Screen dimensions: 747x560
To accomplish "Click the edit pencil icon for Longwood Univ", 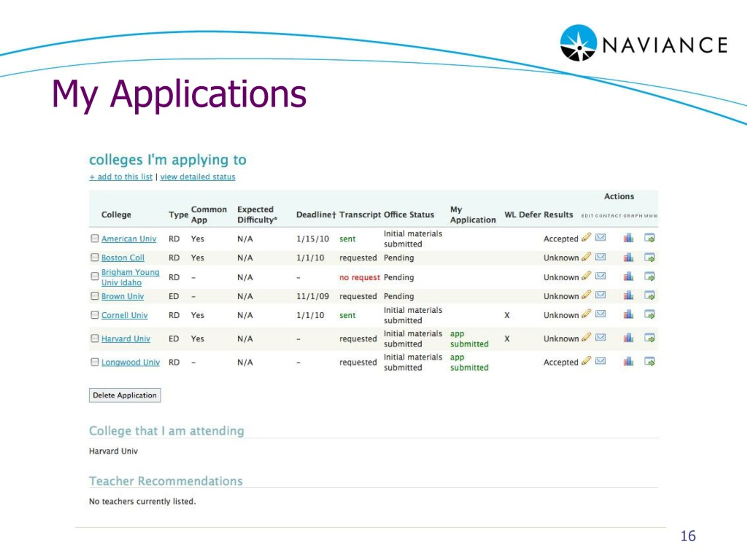I will coord(586,361).
